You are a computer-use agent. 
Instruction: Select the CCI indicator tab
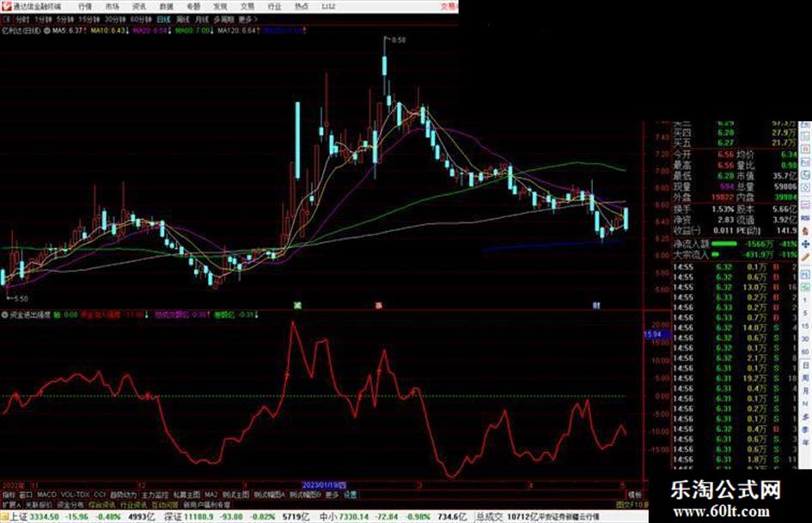pyautogui.click(x=100, y=495)
